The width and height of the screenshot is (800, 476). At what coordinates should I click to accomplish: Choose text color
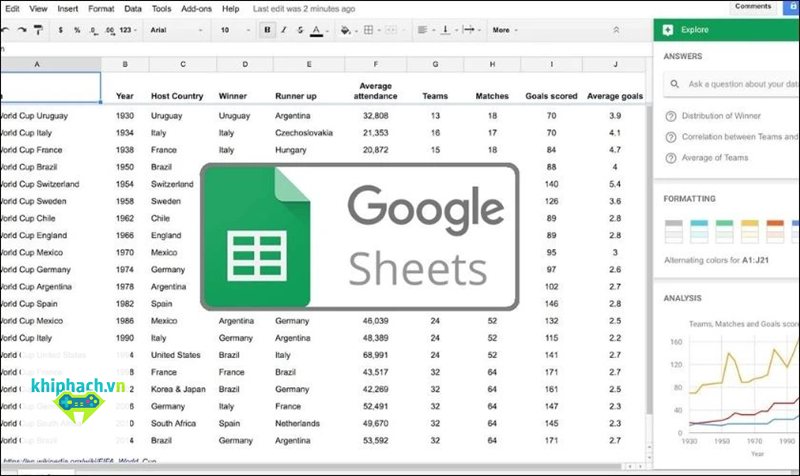coord(317,31)
